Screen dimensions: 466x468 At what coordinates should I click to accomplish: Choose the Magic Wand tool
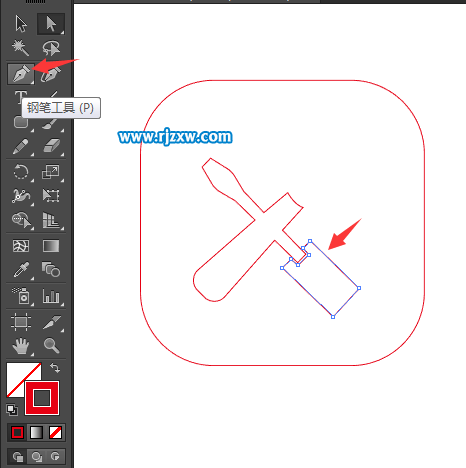pos(21,48)
